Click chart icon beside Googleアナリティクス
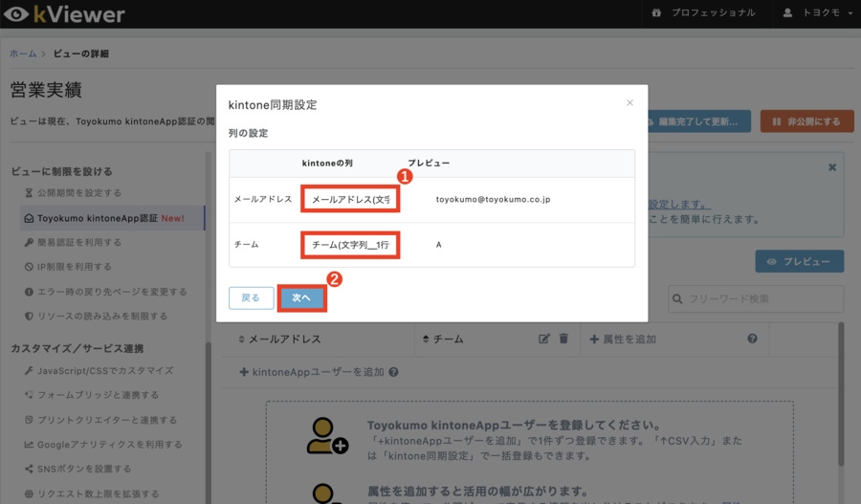861x504 pixels. tap(29, 444)
